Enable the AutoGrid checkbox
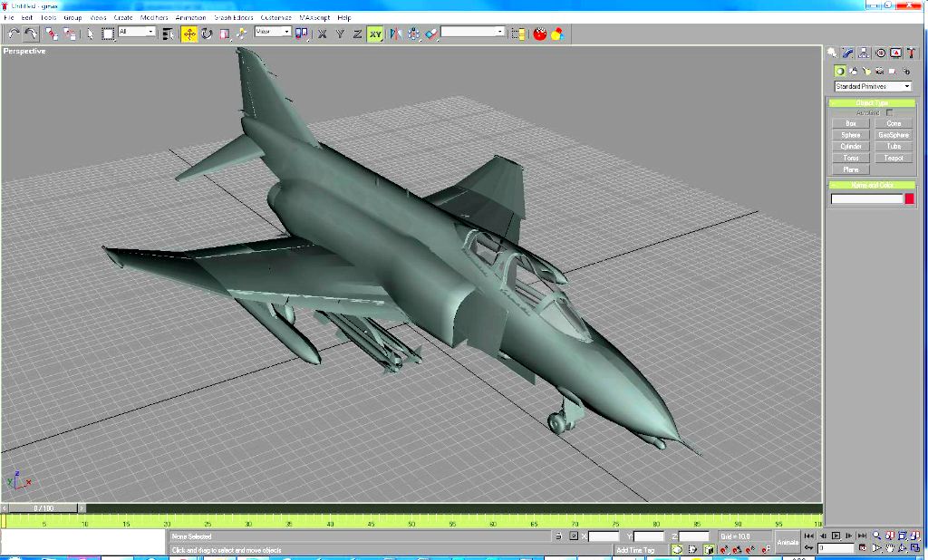 click(890, 112)
